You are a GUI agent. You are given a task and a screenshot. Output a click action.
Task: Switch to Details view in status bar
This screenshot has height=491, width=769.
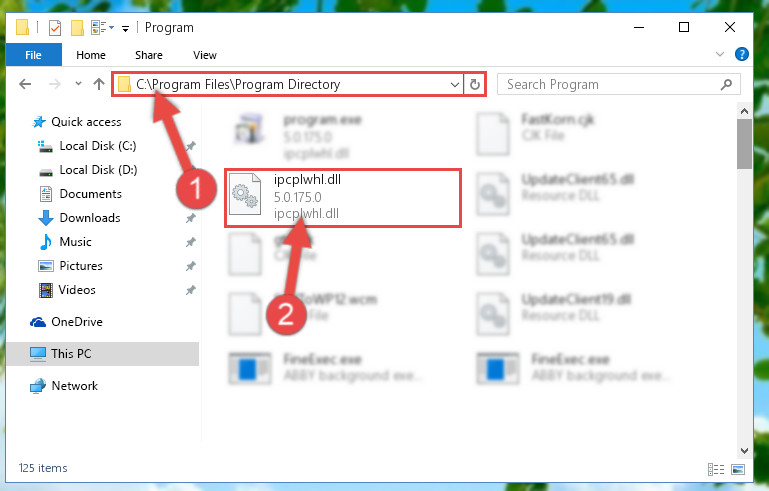[716, 469]
